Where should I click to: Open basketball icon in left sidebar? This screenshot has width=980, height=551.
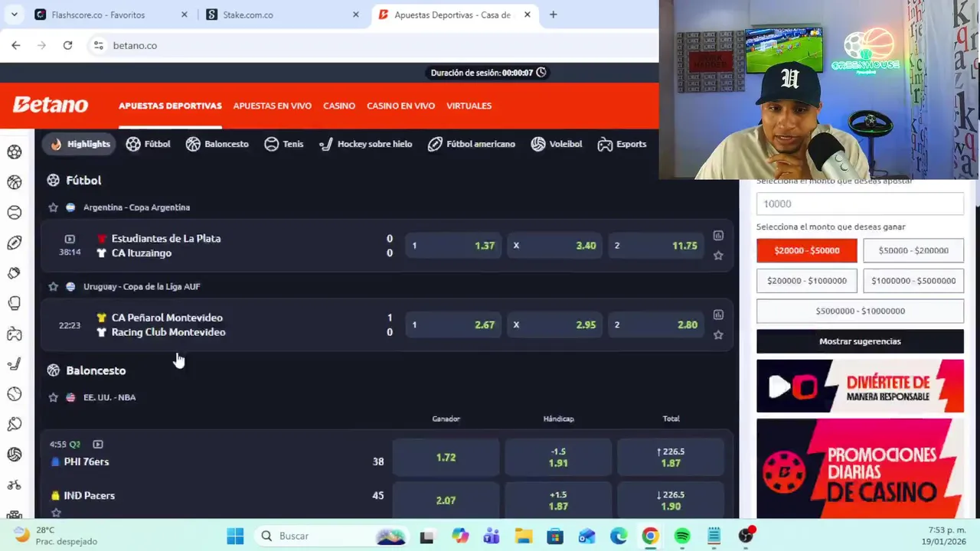(x=15, y=182)
